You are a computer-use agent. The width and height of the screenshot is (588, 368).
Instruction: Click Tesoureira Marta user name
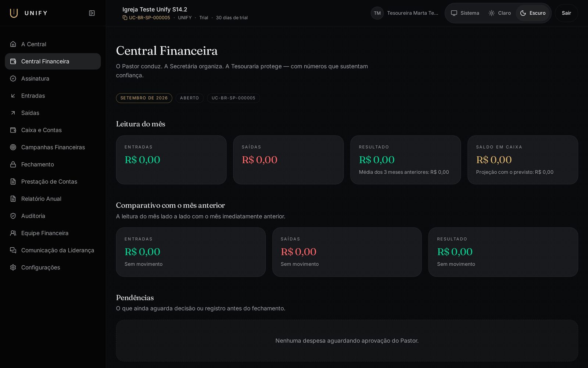(412, 13)
